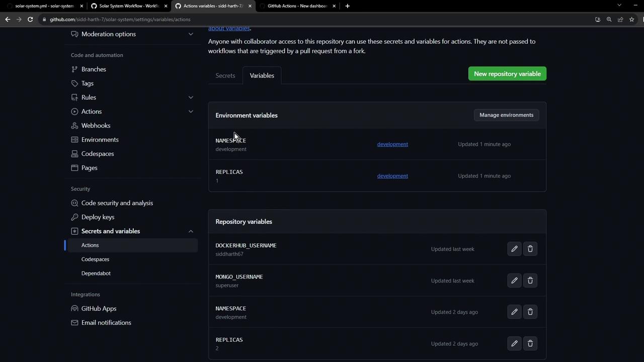Viewport: 644px width, 362px height.
Task: Close the Actions variables browser tab
Action: click(250, 6)
